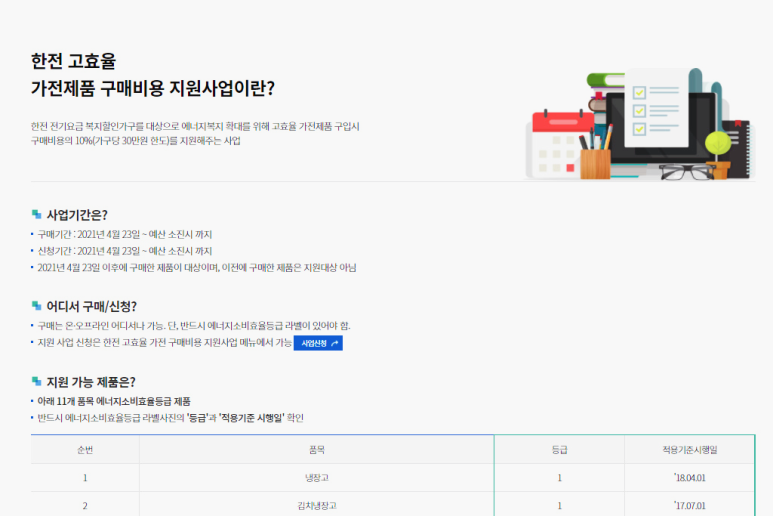The width and height of the screenshot is (773, 516).
Task: Click the 품목 column header
Action: 316,450
